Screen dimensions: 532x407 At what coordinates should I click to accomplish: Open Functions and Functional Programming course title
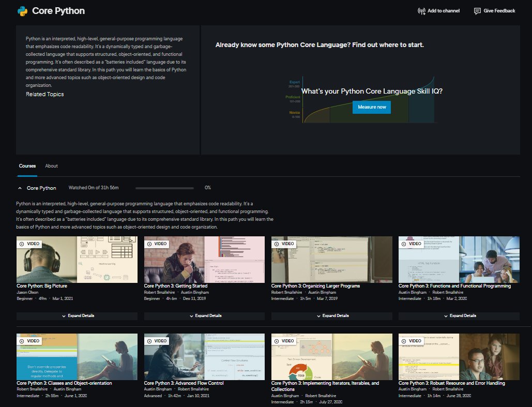(454, 286)
